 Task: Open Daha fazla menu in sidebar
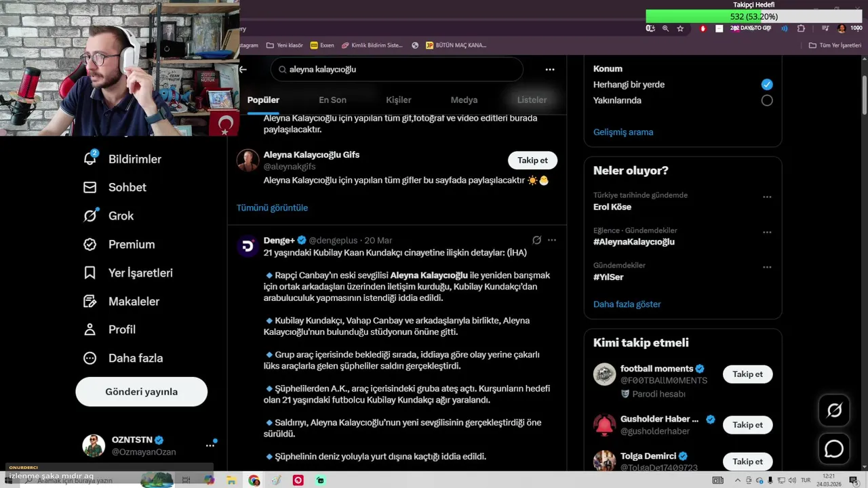click(123, 358)
